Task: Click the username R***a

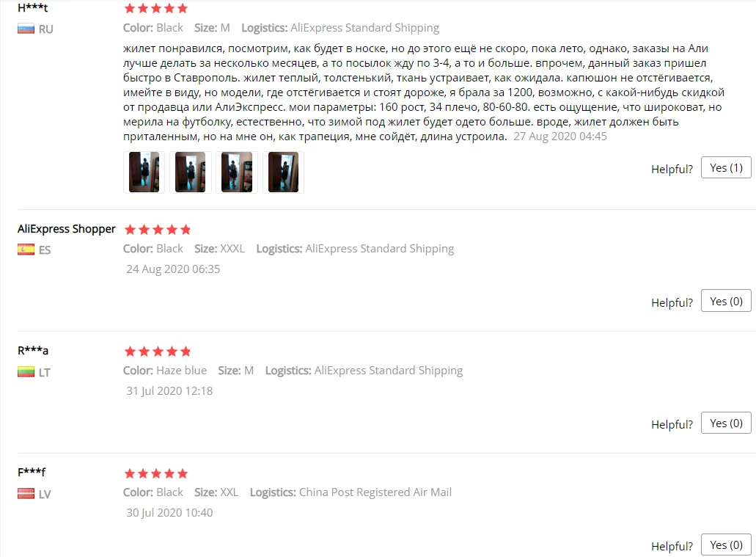Action: point(33,350)
